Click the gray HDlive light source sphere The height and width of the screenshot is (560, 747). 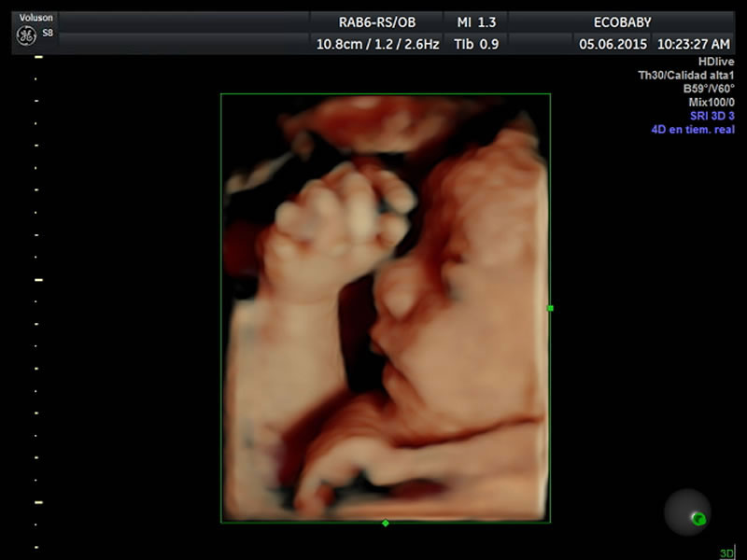687,511
